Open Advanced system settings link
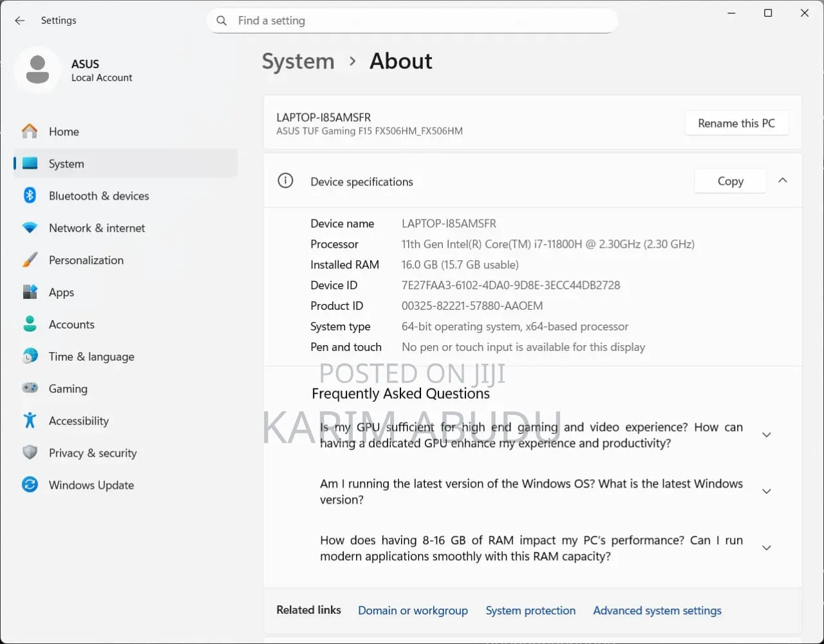The height and width of the screenshot is (644, 824). pos(657,611)
